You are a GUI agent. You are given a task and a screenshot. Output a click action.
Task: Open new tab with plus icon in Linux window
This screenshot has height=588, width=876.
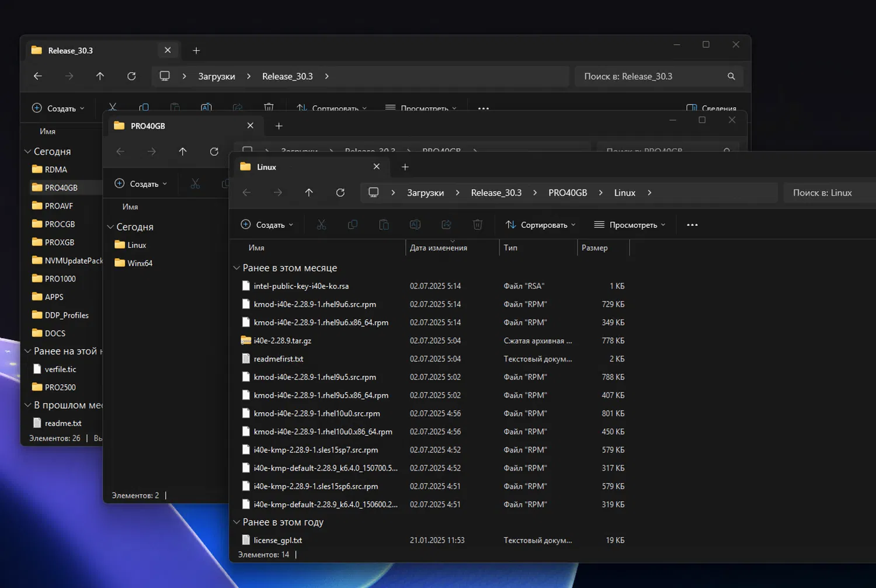coord(405,167)
